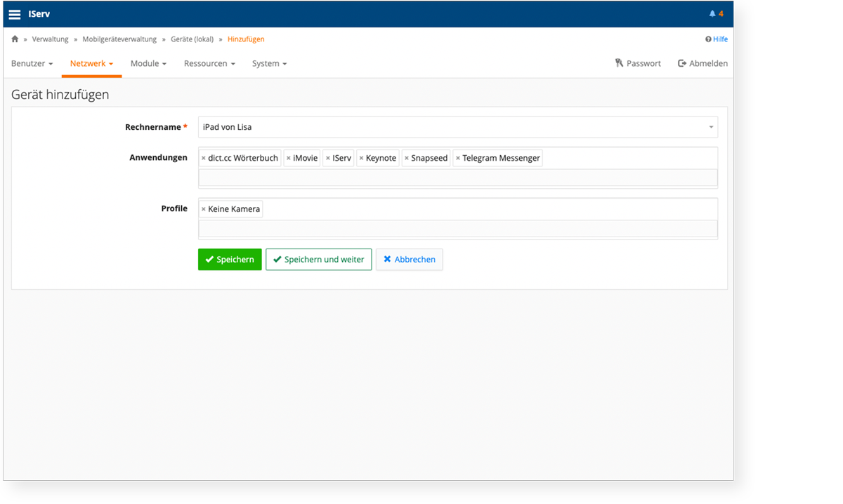The width and height of the screenshot is (843, 504).
Task: Open the Hilfe help link
Action: point(717,39)
